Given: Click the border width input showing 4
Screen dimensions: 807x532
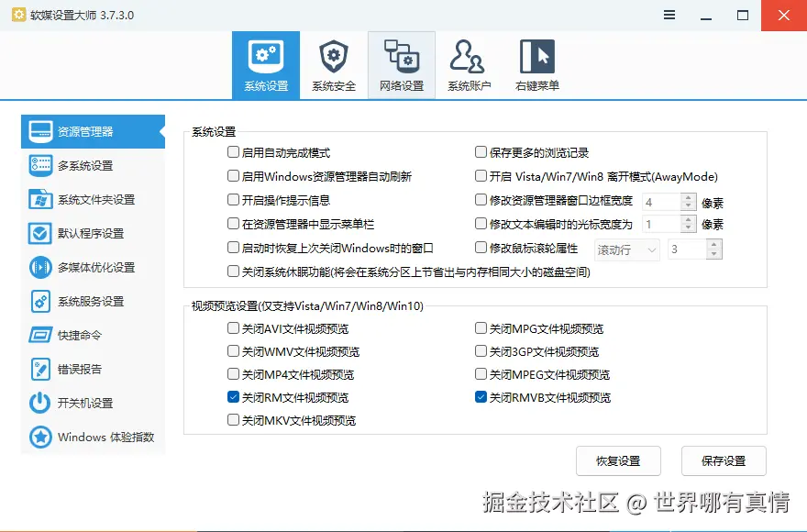Looking at the screenshot, I should [x=661, y=202].
